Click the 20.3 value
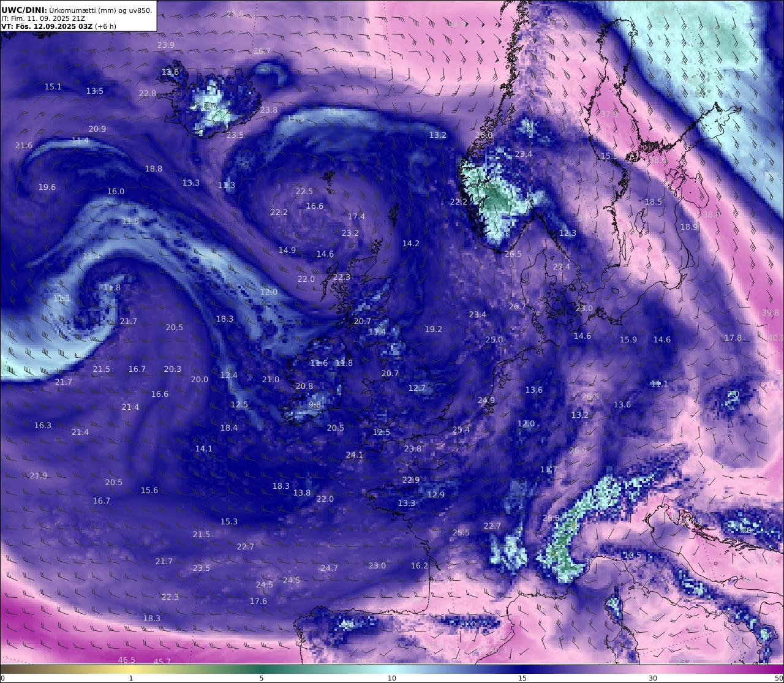The width and height of the screenshot is (784, 683). (x=173, y=369)
